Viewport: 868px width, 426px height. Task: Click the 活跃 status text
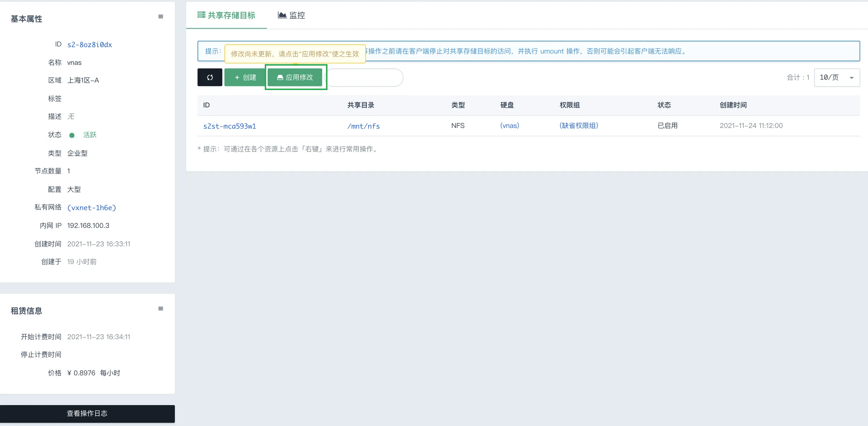90,135
